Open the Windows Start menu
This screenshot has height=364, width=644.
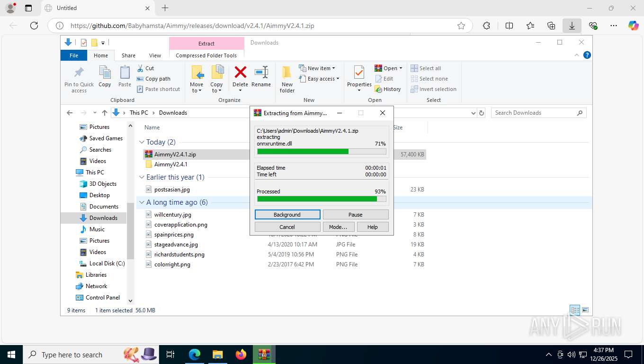(x=11, y=355)
